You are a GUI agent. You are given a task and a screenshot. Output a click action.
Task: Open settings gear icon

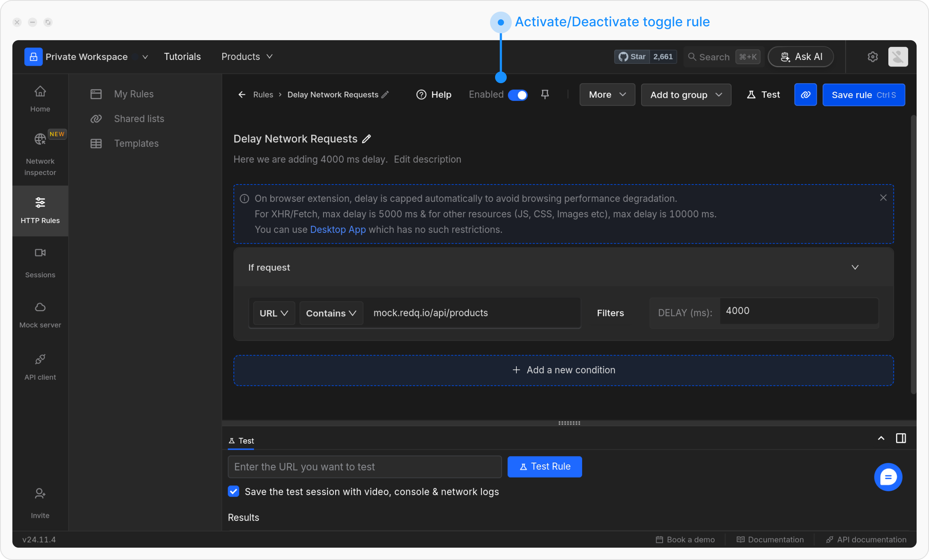[x=872, y=57]
